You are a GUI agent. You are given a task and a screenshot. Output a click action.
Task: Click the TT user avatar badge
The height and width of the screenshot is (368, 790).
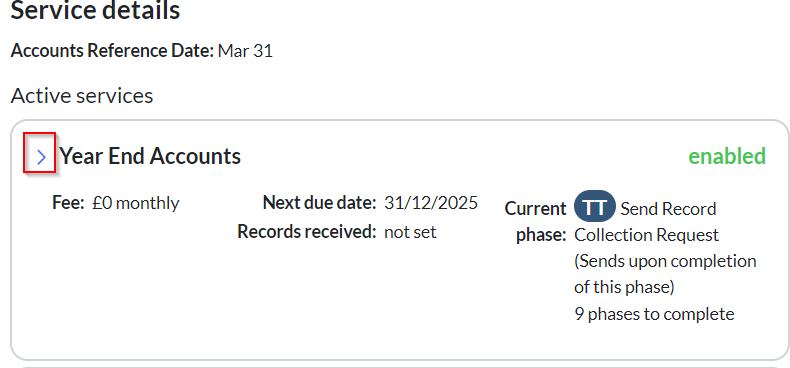pos(595,207)
